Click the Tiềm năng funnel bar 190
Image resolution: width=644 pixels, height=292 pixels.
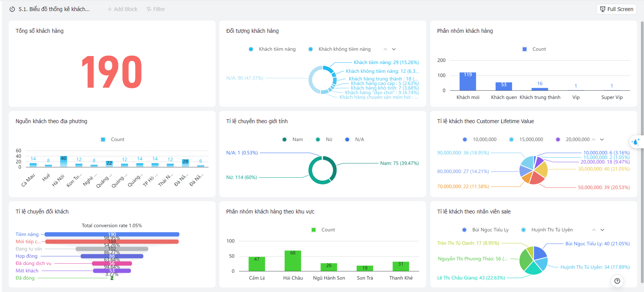pos(112,234)
